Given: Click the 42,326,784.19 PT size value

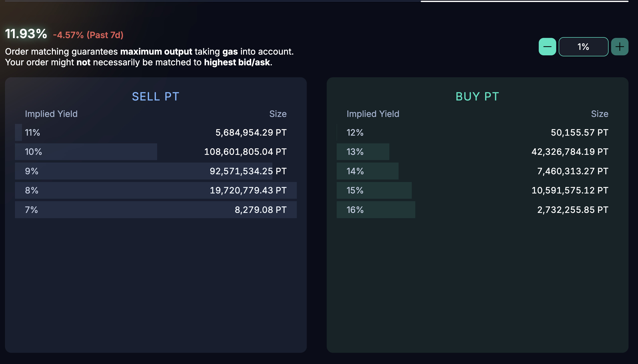Looking at the screenshot, I should click(x=570, y=152).
